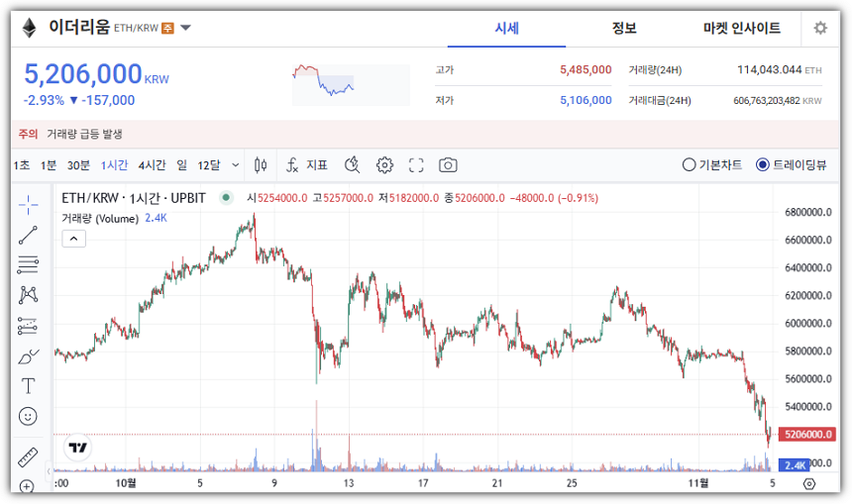Select the 12달 timeframe
852x504 pixels.
pos(209,165)
